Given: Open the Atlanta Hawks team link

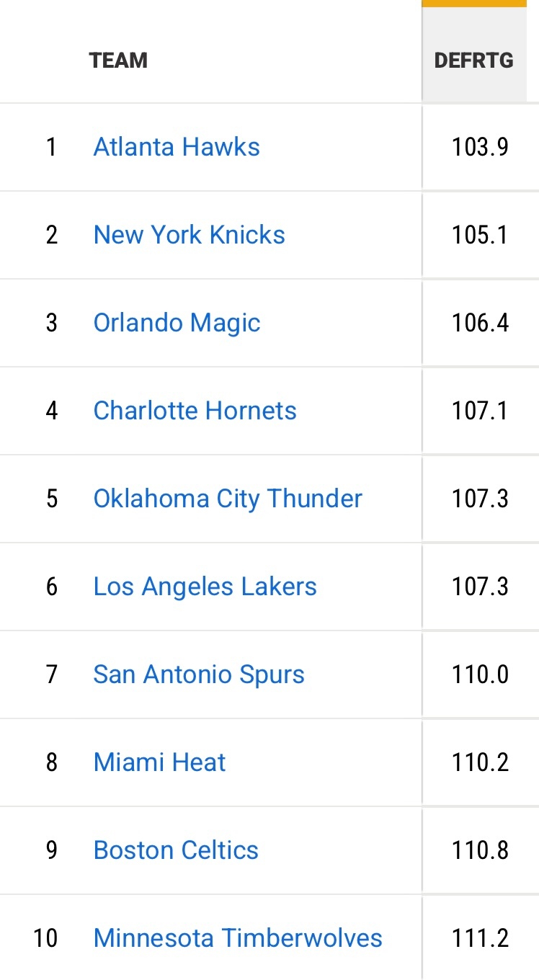Looking at the screenshot, I should (177, 147).
